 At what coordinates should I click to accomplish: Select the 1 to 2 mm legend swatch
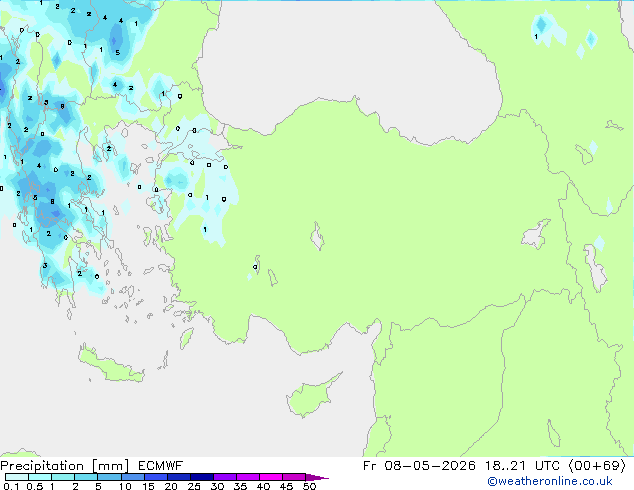(63, 477)
